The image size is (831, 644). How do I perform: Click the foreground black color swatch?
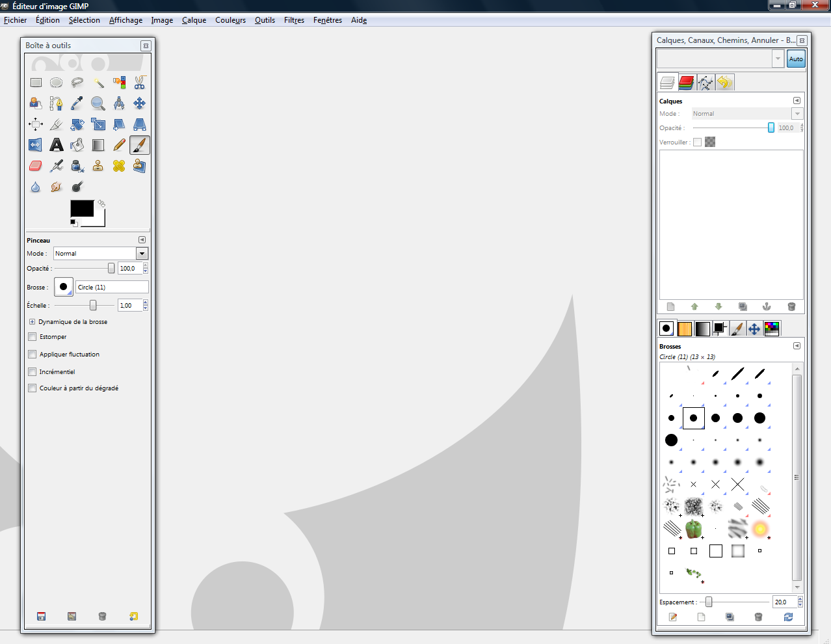point(82,208)
